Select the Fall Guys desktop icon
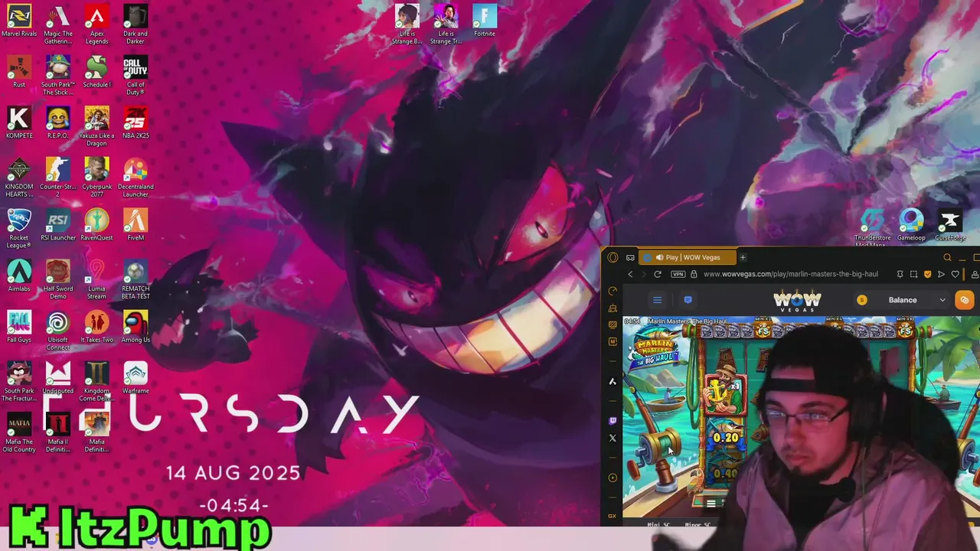The width and height of the screenshot is (980, 551). (x=19, y=328)
